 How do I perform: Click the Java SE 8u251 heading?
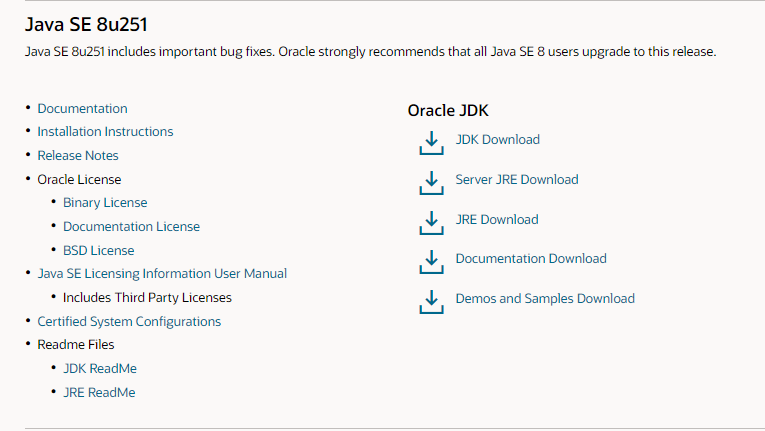[86, 24]
